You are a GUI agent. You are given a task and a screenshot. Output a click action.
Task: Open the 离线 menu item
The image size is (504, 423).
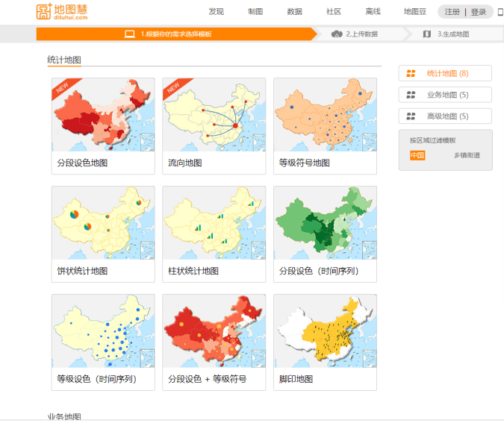tap(373, 12)
